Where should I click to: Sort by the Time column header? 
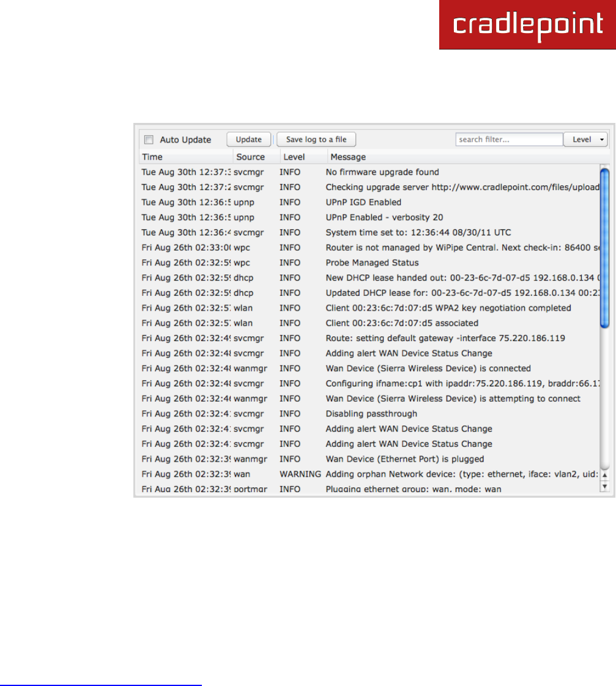click(x=186, y=157)
